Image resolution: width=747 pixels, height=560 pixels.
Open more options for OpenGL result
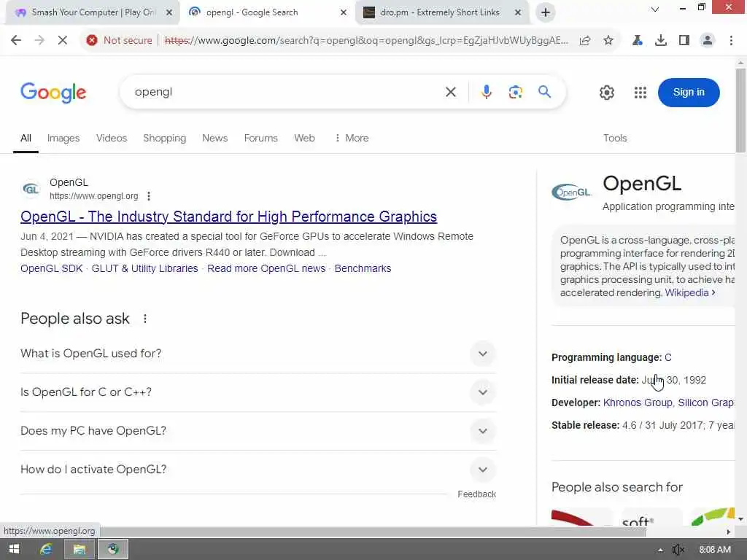click(149, 196)
